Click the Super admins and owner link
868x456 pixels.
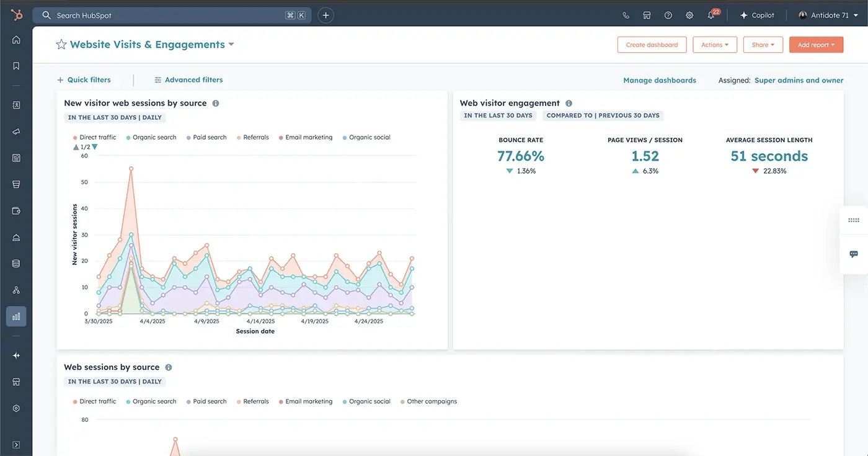coord(799,80)
